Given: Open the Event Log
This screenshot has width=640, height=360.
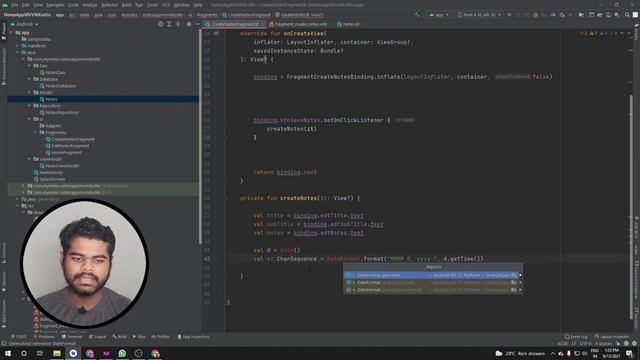Looking at the screenshot, I should point(576,337).
